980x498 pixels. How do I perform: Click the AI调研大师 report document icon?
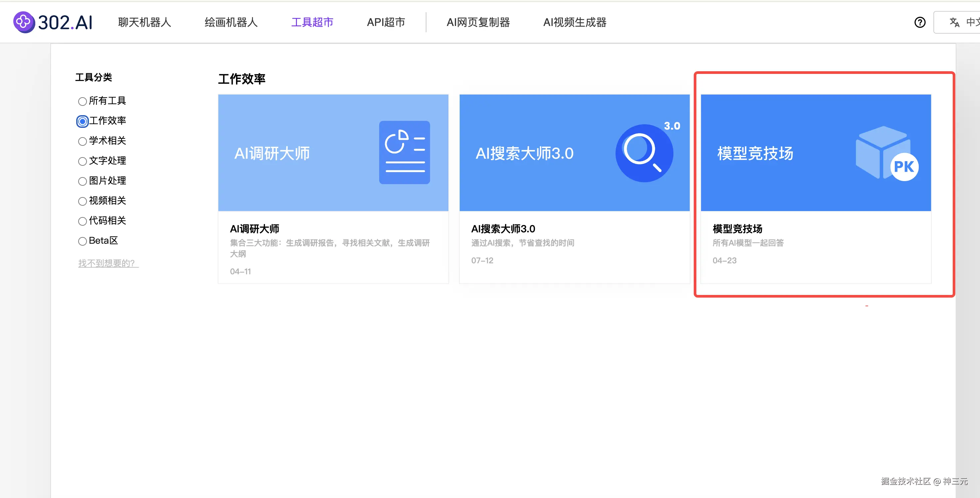[x=404, y=152]
